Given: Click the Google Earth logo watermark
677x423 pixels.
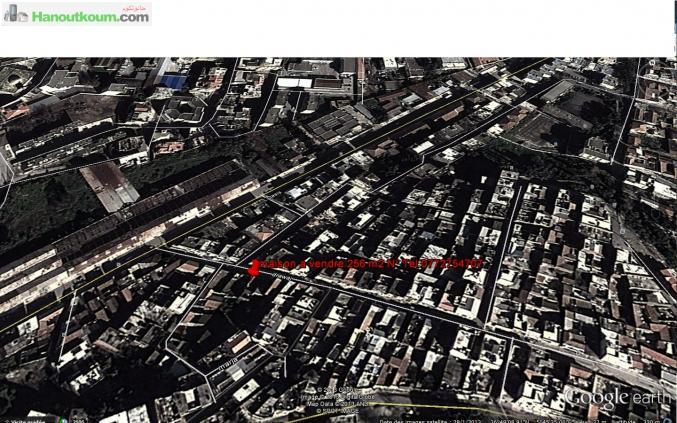Looking at the screenshot, I should point(612,398).
